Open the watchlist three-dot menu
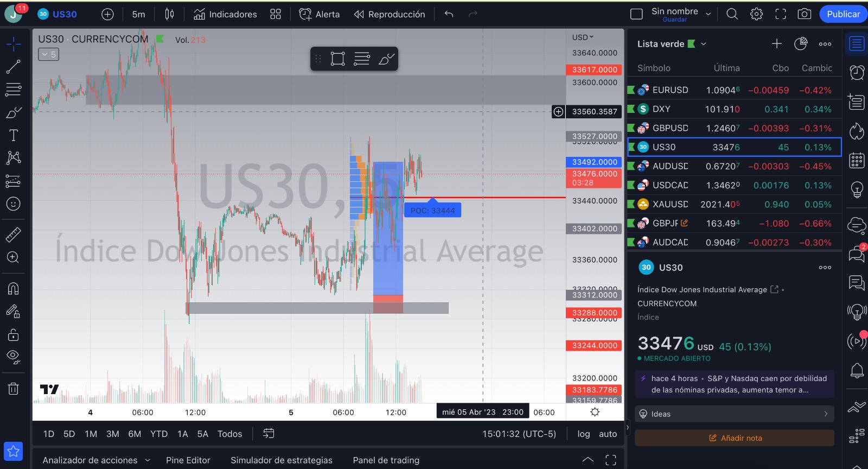 [825, 44]
